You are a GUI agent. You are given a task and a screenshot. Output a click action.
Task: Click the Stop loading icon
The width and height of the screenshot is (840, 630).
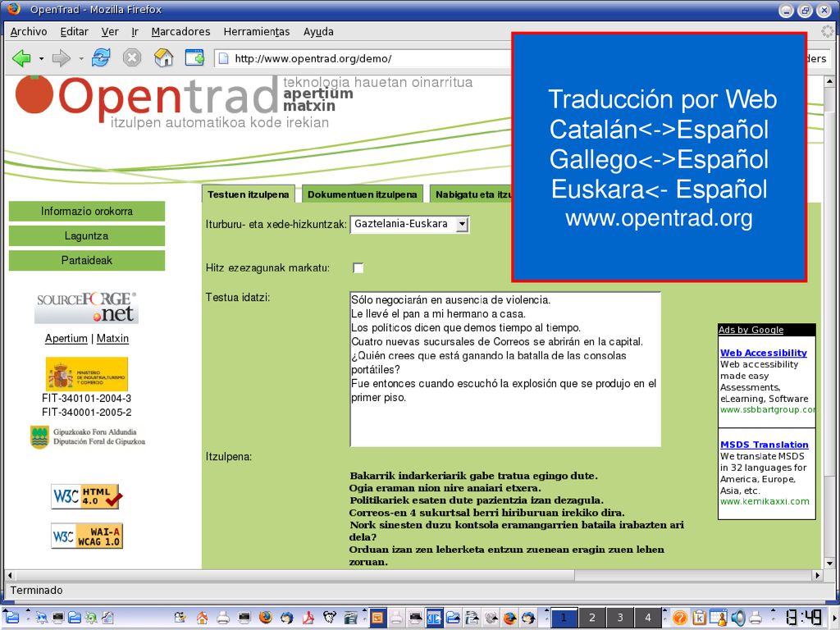pyautogui.click(x=132, y=57)
